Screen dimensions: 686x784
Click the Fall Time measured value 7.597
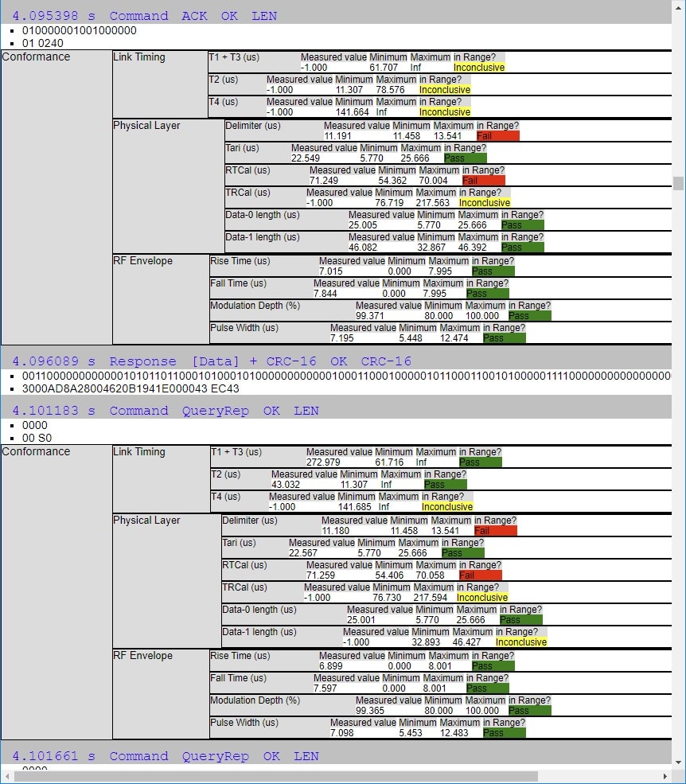click(325, 688)
